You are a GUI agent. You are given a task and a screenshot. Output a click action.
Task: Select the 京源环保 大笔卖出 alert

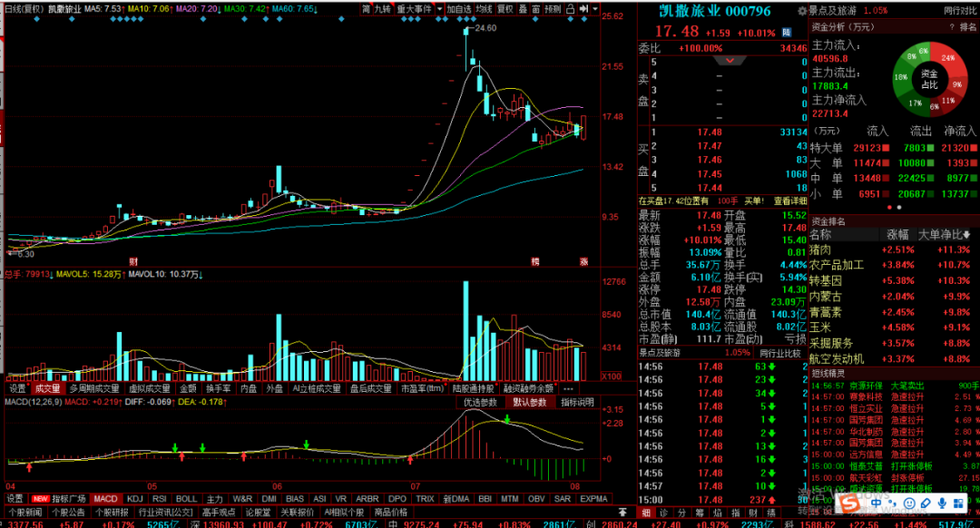[x=895, y=386]
